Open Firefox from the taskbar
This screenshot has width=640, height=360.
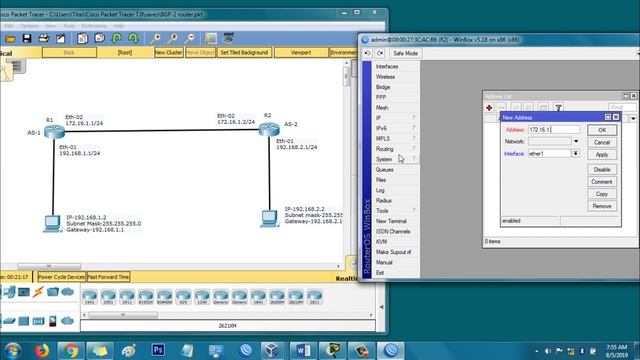(x=42, y=351)
